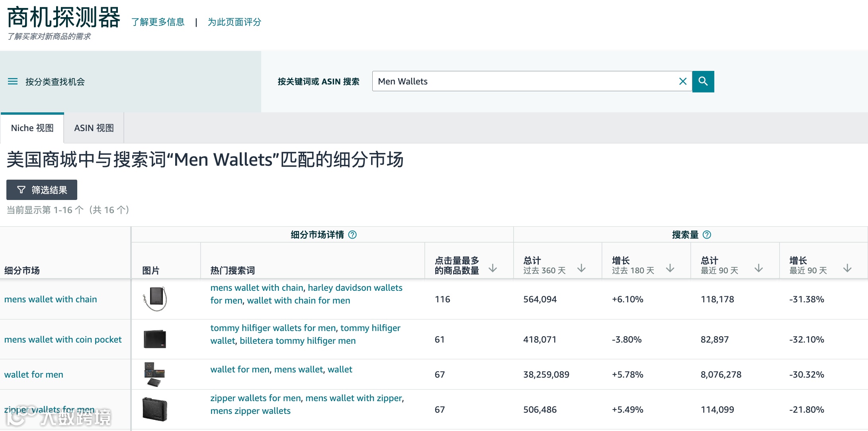Clear the Men Wallets search text

[x=682, y=81]
